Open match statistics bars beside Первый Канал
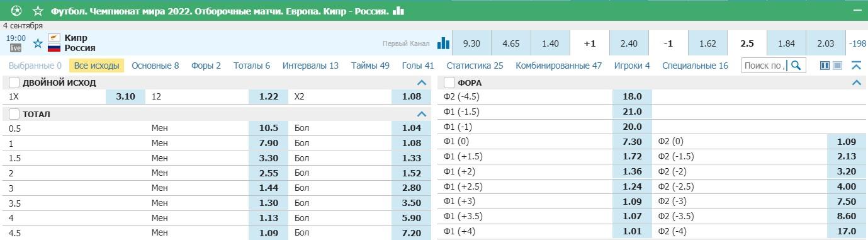 click(x=444, y=43)
